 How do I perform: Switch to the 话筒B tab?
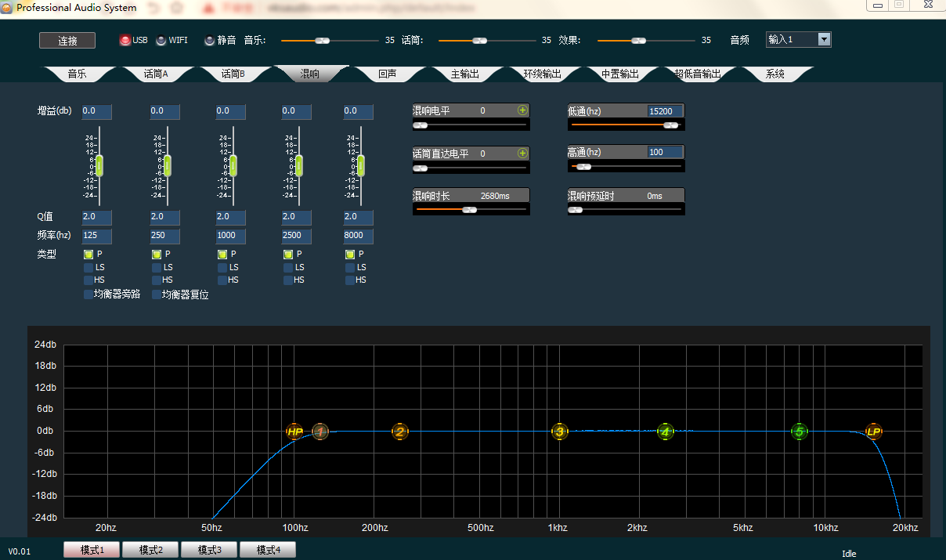pos(233,74)
